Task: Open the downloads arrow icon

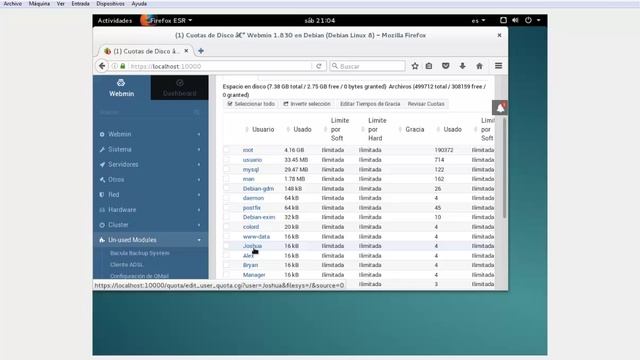Action: [x=462, y=66]
